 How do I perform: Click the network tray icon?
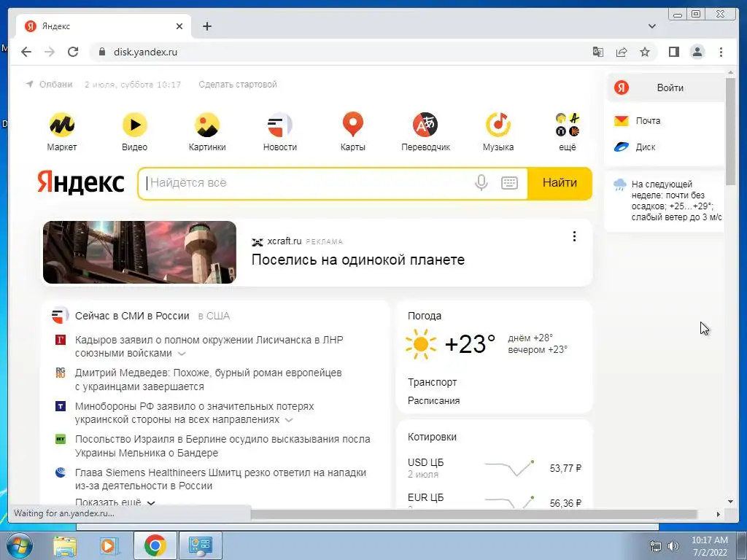[x=656, y=546]
